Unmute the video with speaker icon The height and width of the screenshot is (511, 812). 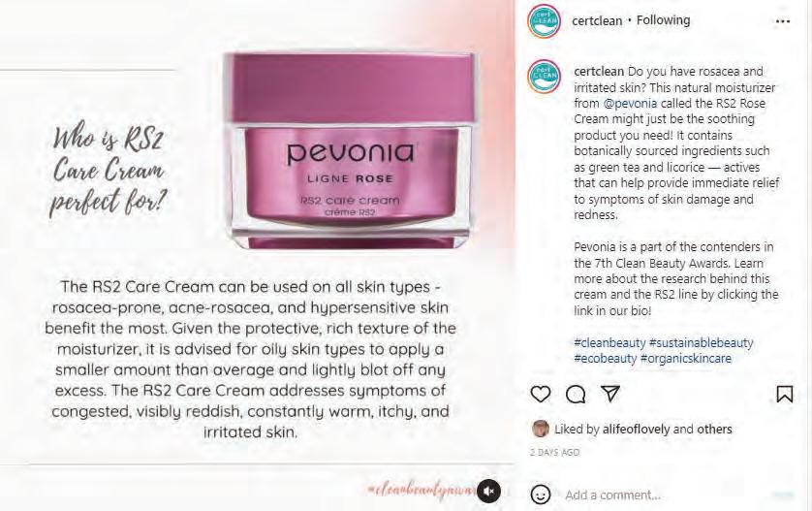tap(489, 491)
